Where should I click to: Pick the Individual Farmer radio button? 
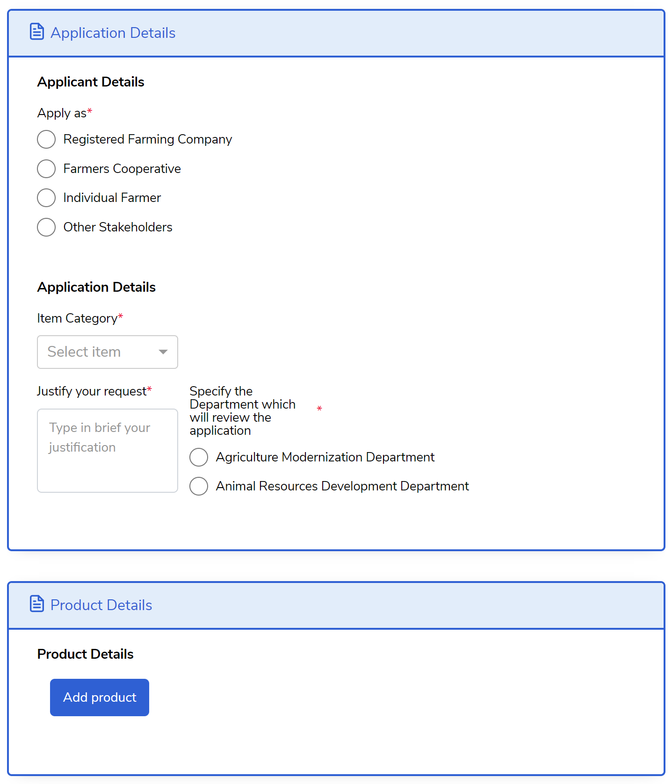tap(46, 198)
